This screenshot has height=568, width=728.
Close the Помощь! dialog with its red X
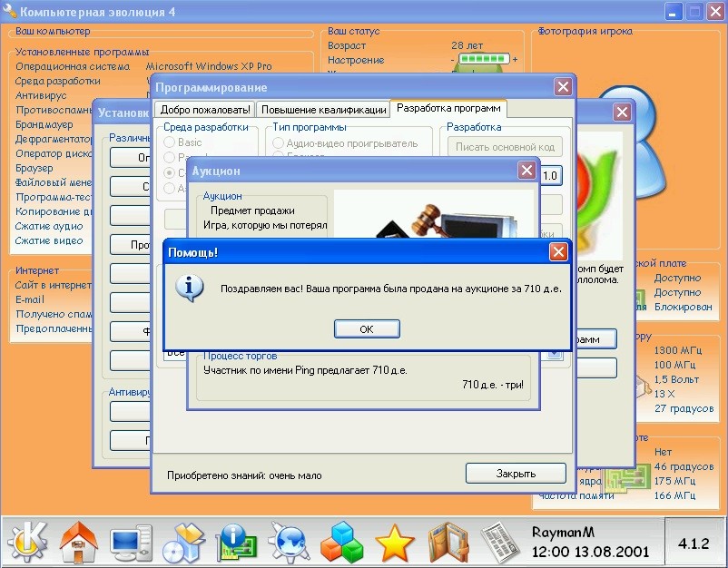(x=558, y=252)
